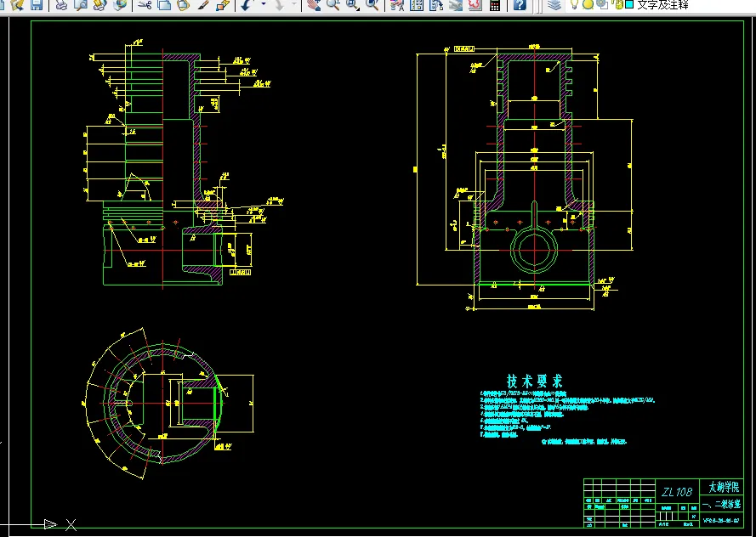The image size is (756, 537).
Task: Toggle layer freeze sun icon
Action: [x=588, y=4]
